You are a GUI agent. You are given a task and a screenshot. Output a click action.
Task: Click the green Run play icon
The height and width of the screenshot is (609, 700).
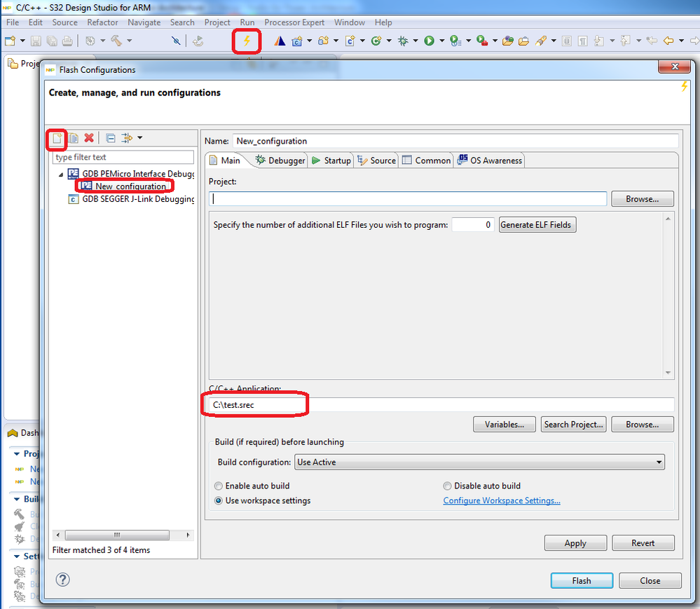[429, 41]
